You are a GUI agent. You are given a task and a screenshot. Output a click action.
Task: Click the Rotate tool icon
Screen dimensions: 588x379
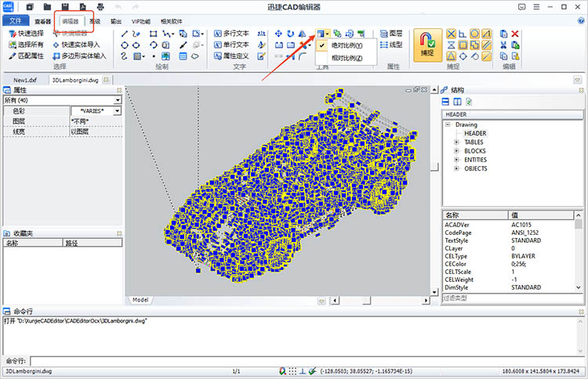click(291, 34)
